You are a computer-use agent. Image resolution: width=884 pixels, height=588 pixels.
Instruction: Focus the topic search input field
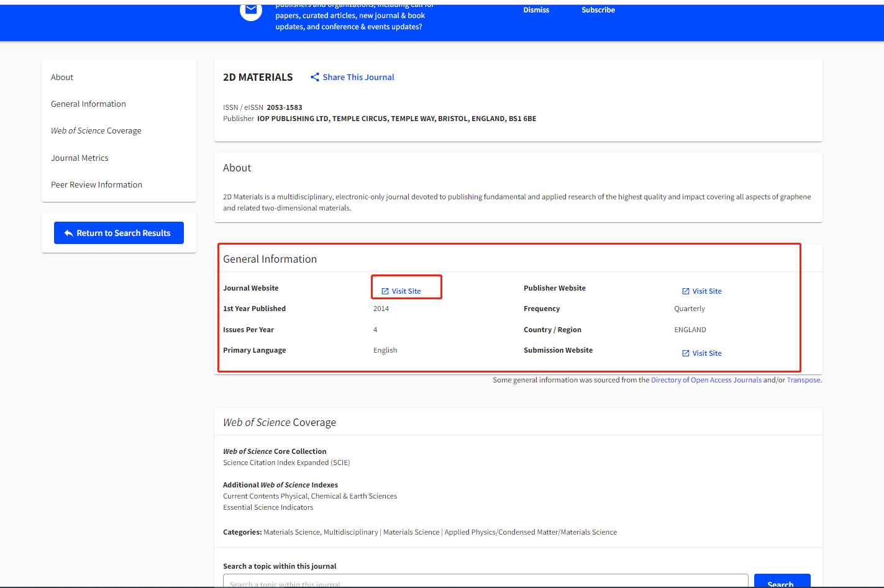click(485, 582)
